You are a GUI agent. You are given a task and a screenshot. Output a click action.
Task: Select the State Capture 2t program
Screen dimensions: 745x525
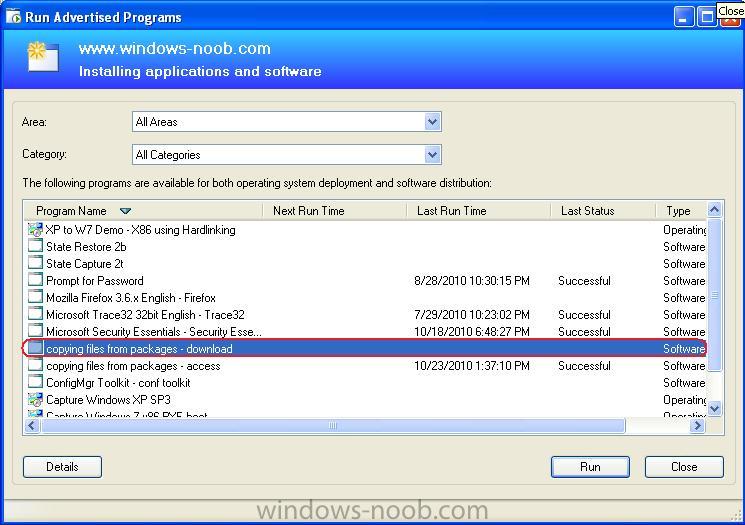(85, 264)
